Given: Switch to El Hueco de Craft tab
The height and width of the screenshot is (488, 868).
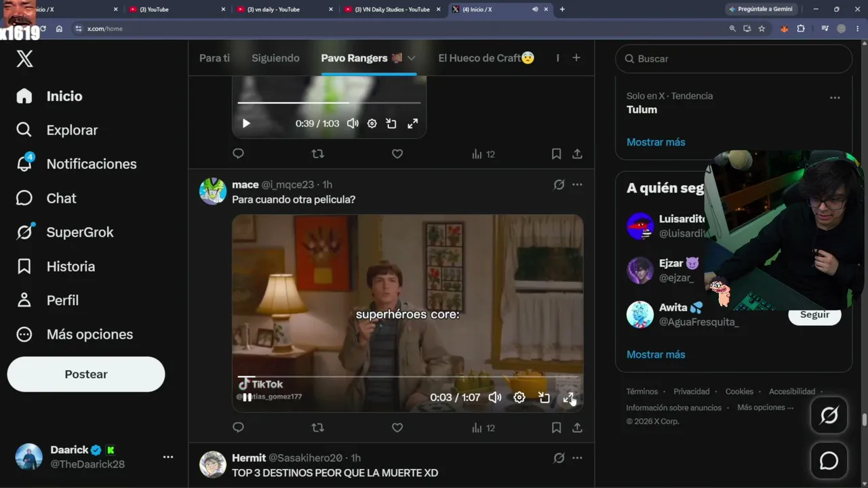Looking at the screenshot, I should [486, 58].
